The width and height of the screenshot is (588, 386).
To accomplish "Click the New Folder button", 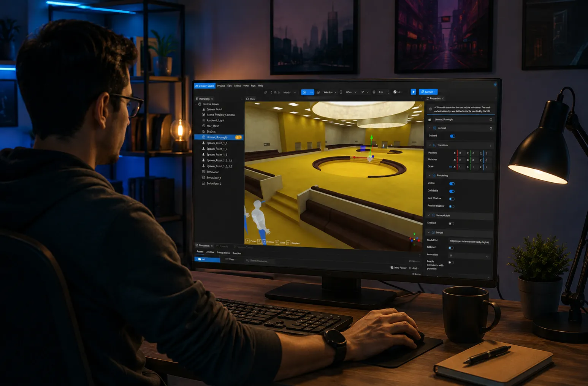I will click(398, 268).
